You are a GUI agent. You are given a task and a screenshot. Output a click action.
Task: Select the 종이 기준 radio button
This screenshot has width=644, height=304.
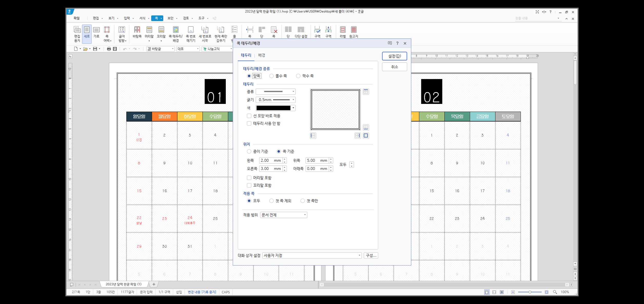(249, 151)
